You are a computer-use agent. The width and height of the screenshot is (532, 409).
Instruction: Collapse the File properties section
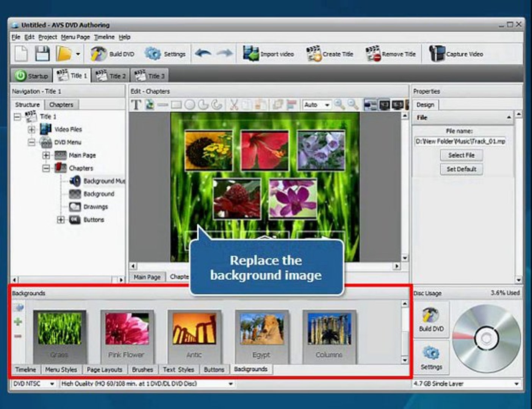coord(509,118)
